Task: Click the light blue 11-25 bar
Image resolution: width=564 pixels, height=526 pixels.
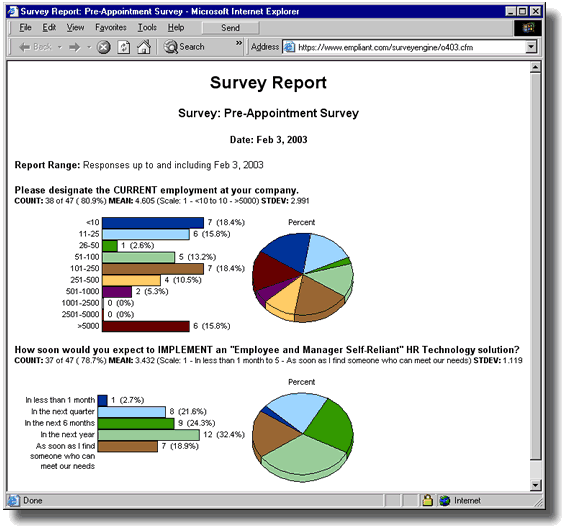Action: [x=146, y=234]
